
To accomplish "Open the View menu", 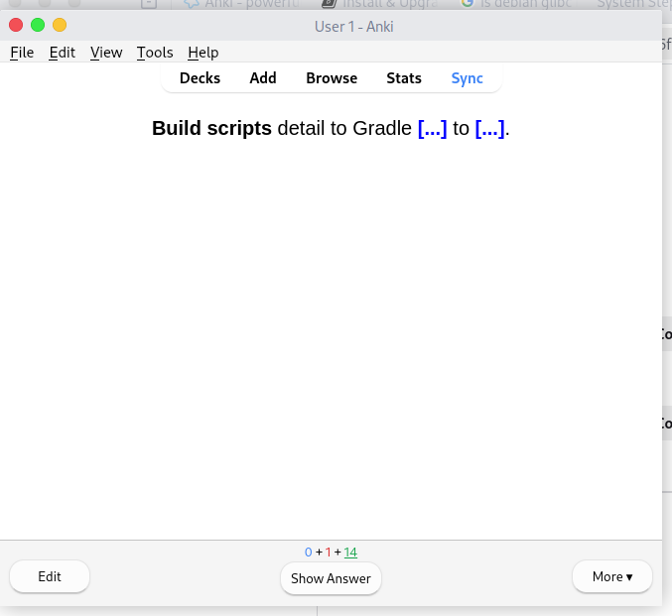I will (106, 53).
